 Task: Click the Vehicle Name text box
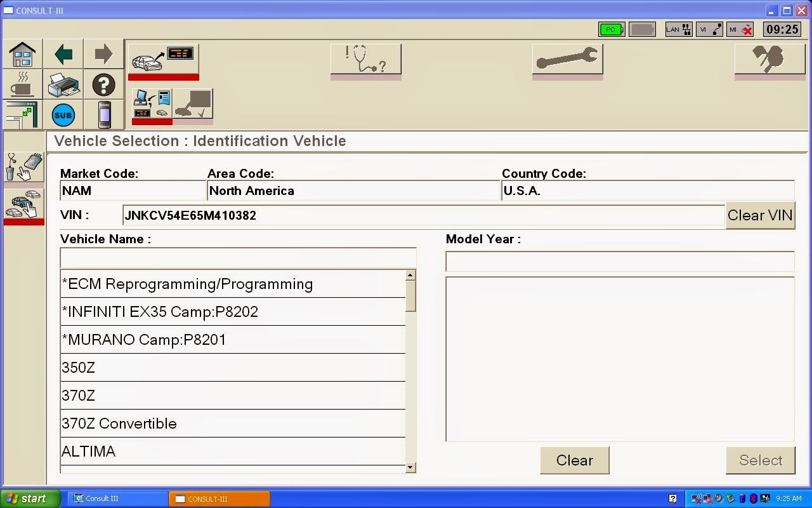[x=238, y=258]
